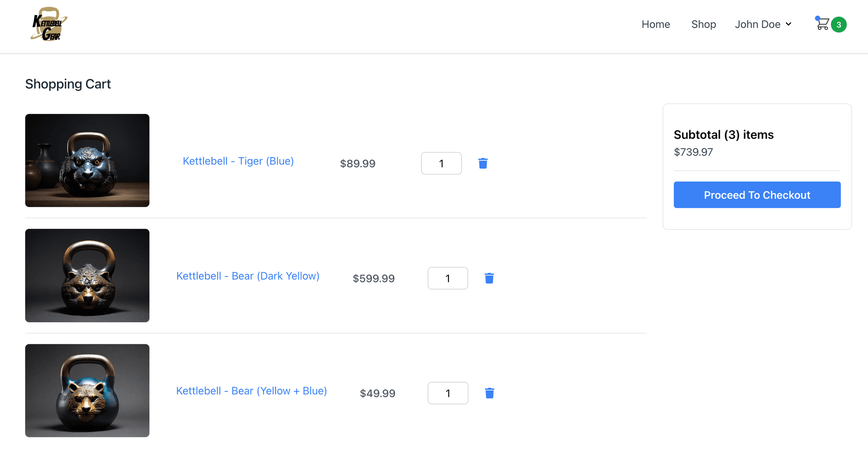
Task: Click the blue notification dot above the cart
Action: (816, 18)
